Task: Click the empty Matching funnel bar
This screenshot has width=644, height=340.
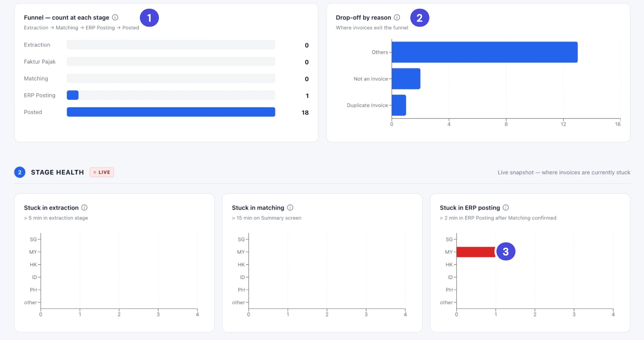Action: pos(171,79)
